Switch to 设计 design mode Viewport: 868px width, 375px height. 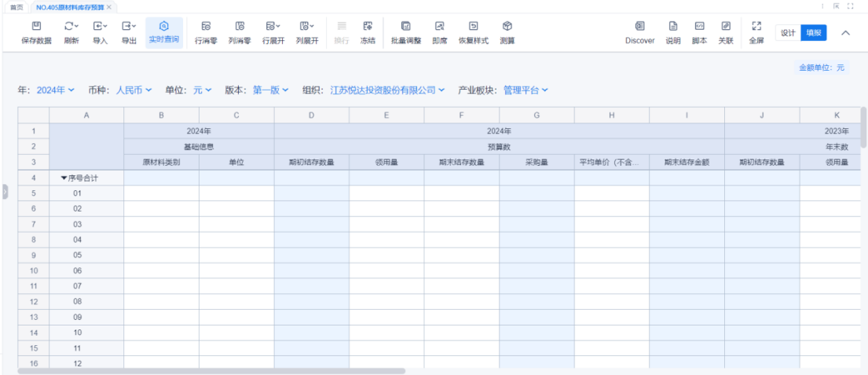coord(788,32)
